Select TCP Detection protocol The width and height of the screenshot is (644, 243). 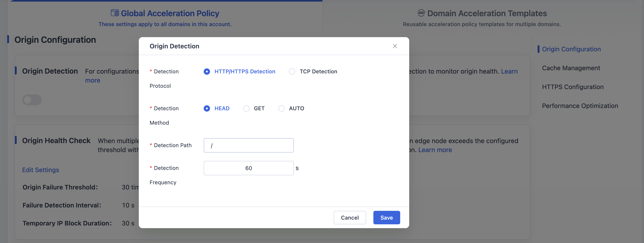pos(313,71)
